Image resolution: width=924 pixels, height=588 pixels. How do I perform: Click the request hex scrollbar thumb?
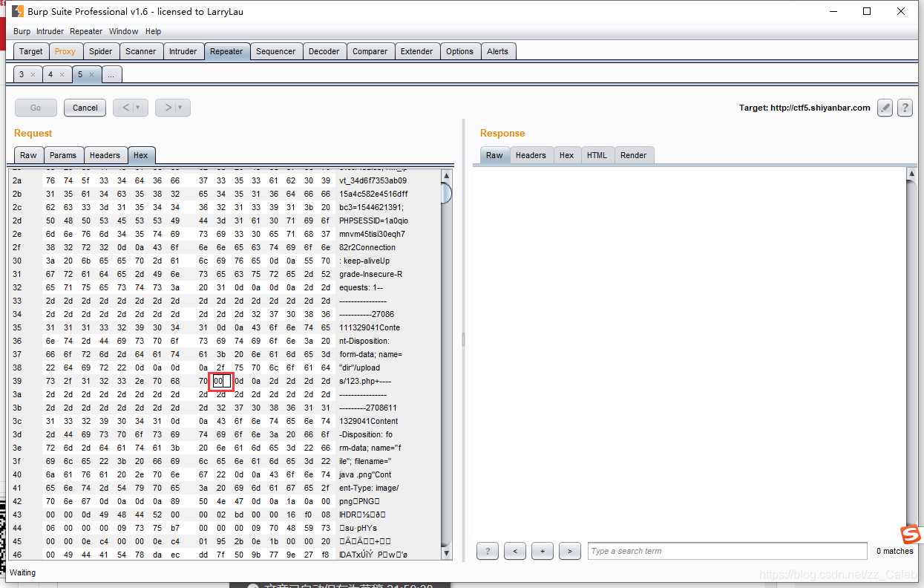(x=446, y=193)
